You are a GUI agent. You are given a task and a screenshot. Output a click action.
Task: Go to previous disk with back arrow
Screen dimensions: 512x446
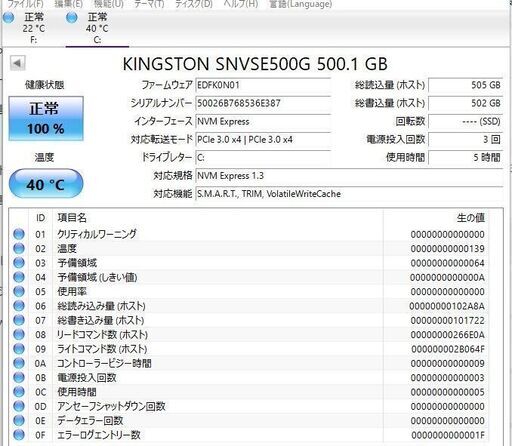[17, 63]
